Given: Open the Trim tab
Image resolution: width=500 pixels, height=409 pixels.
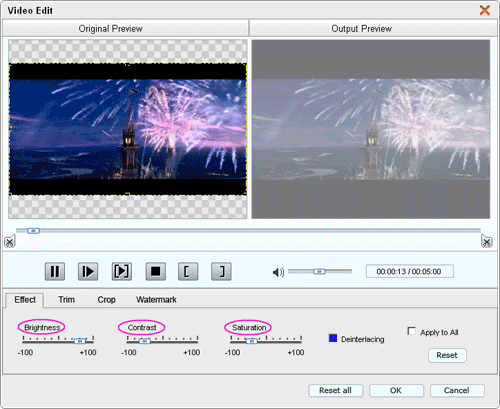Looking at the screenshot, I should tap(66, 300).
